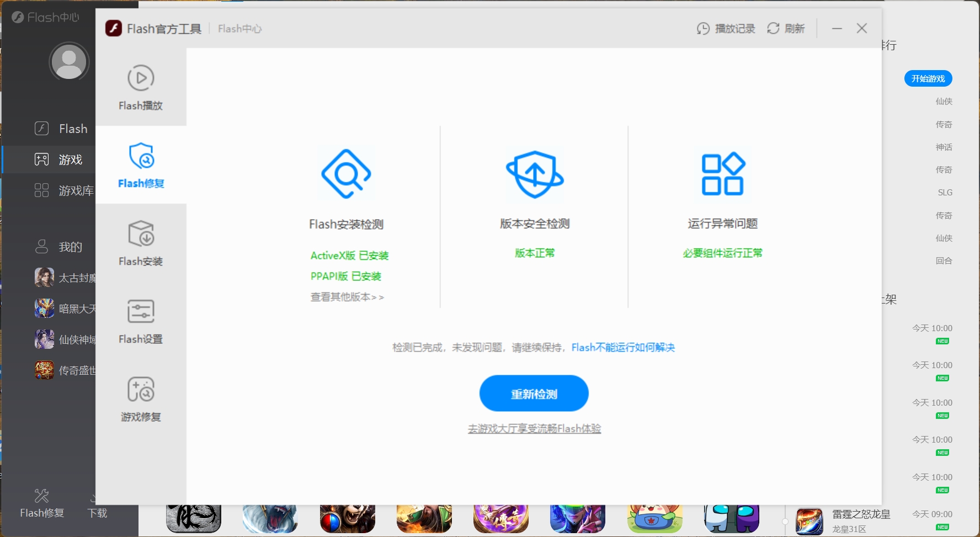
Task: Open the 仙侠神域 game entry in the sidebar
Action: [65, 339]
